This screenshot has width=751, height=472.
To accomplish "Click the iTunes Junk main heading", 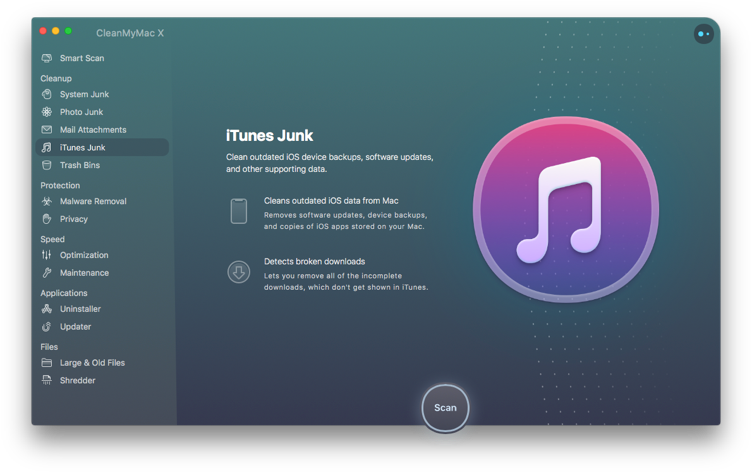I will coord(269,136).
